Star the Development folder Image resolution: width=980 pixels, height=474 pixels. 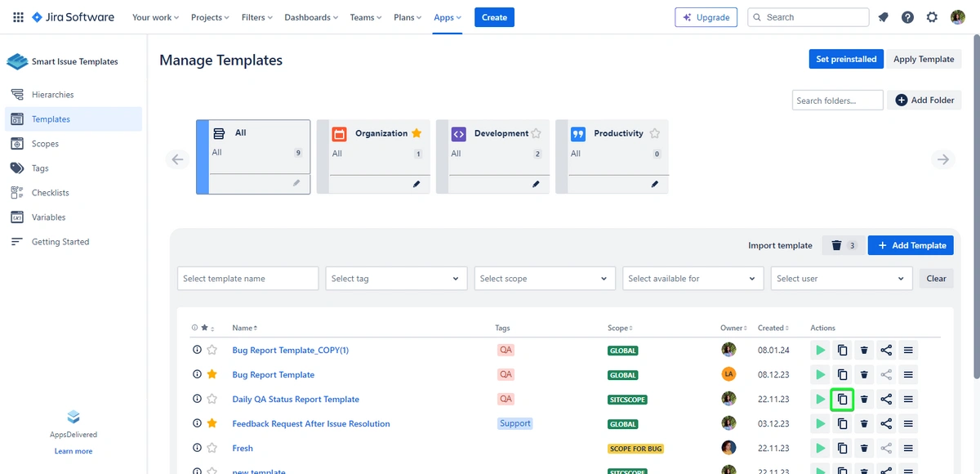pos(537,133)
